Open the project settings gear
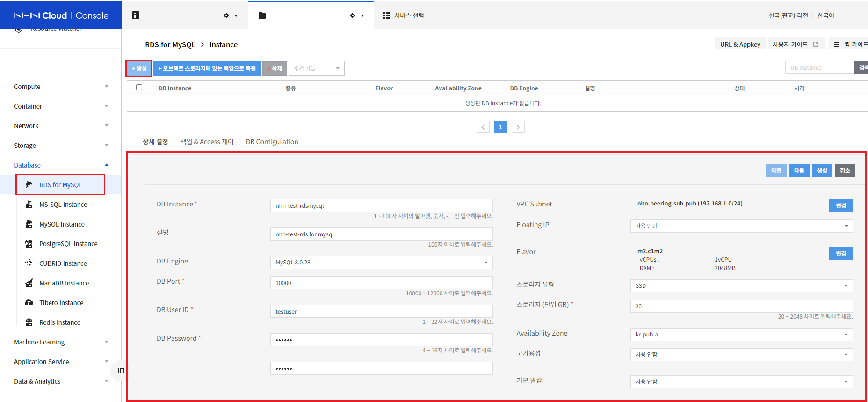 353,15
